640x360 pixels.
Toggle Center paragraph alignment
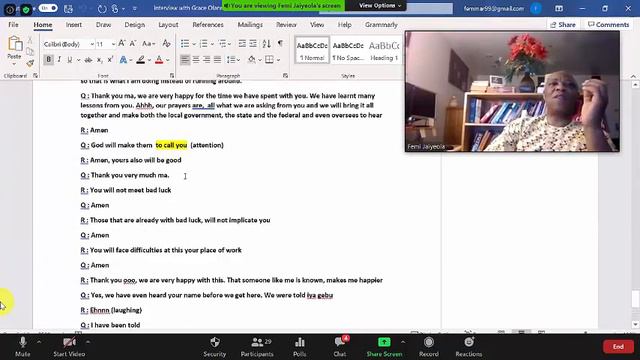coord(196,60)
